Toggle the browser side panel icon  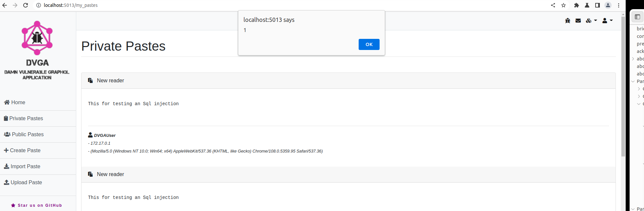pos(598,5)
